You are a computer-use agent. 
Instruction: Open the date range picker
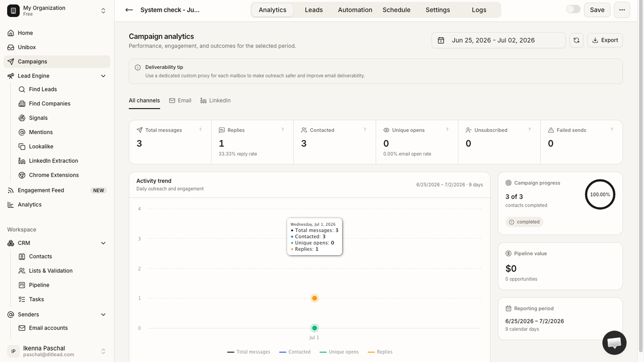(498, 40)
